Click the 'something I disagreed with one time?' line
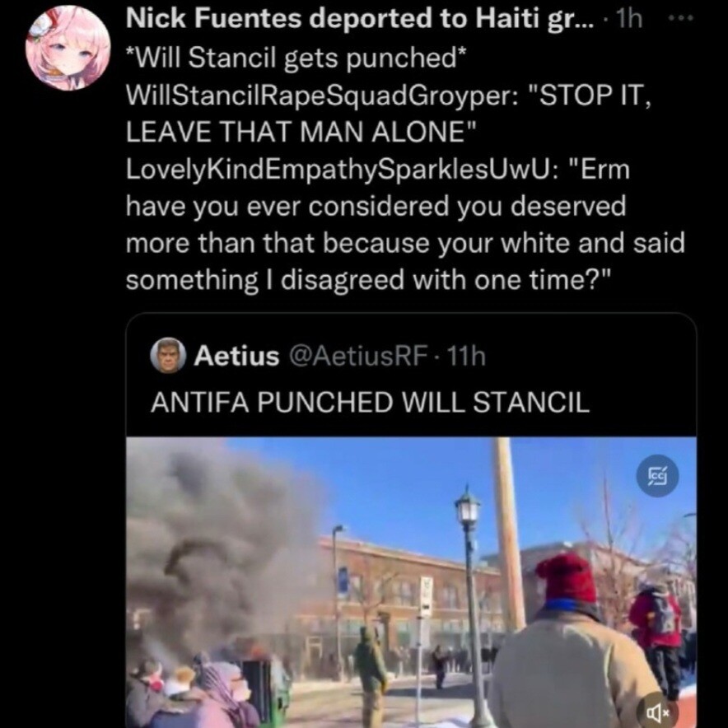728x728 pixels. [369, 281]
